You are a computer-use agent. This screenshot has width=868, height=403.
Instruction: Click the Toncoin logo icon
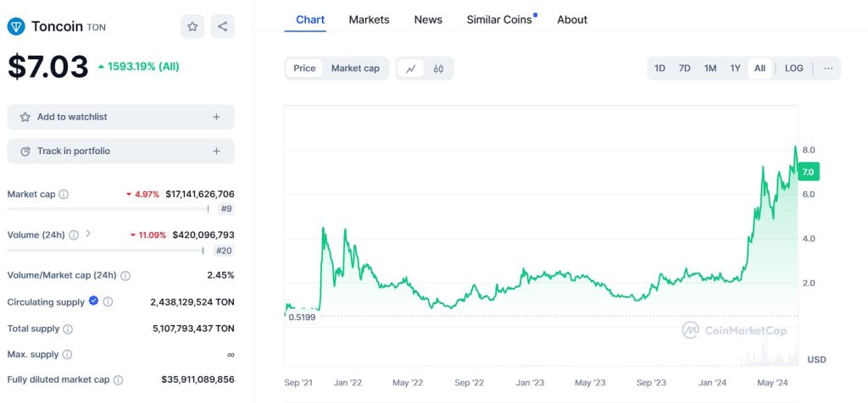pyautogui.click(x=16, y=26)
